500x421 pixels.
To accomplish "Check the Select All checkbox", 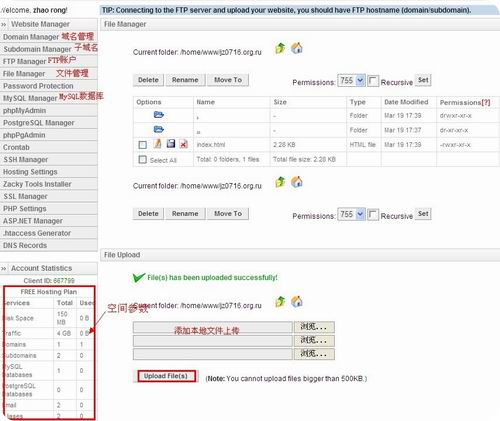I will point(142,159).
